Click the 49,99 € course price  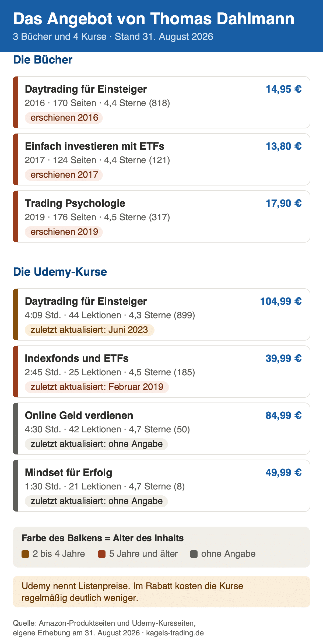284,472
